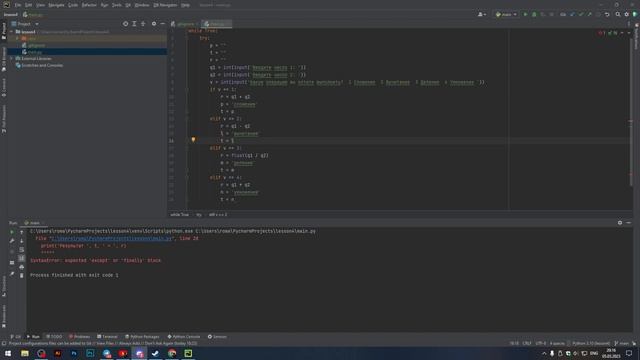Open the Refactor menu
This screenshot has height=360, width=640.
coord(89,5)
